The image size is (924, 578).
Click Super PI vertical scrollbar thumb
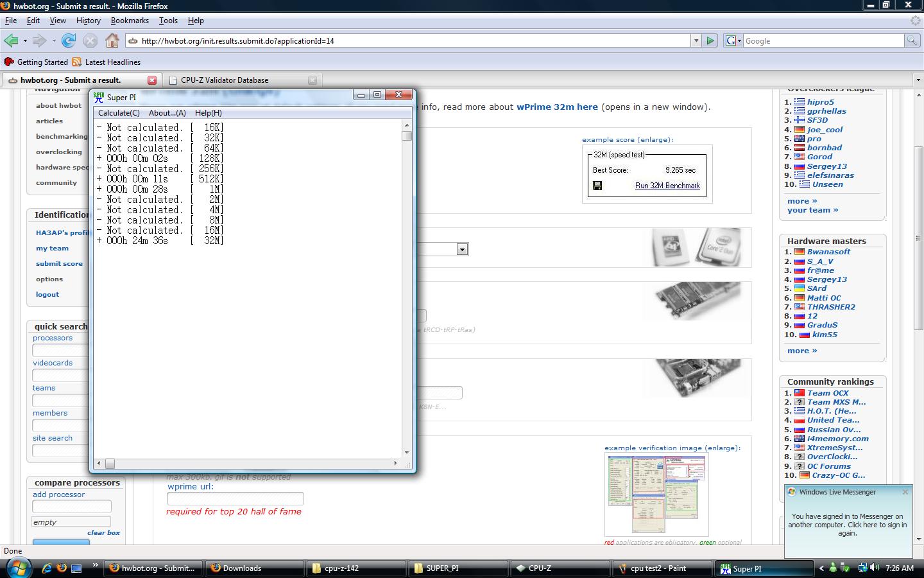point(407,136)
